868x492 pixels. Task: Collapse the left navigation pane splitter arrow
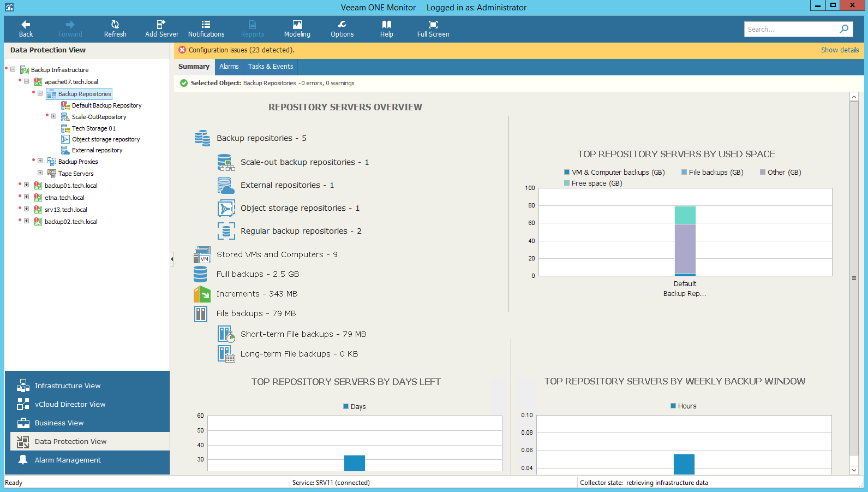pyautogui.click(x=172, y=259)
